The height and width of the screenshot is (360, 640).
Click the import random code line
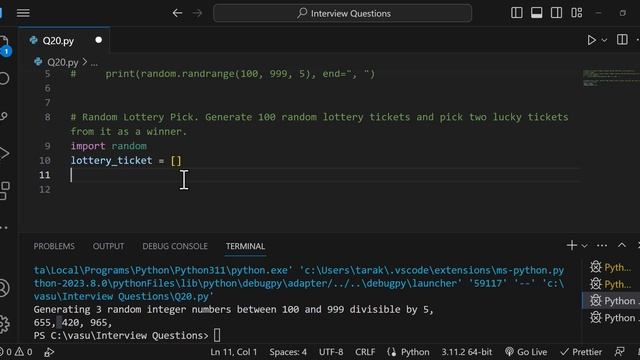point(109,146)
